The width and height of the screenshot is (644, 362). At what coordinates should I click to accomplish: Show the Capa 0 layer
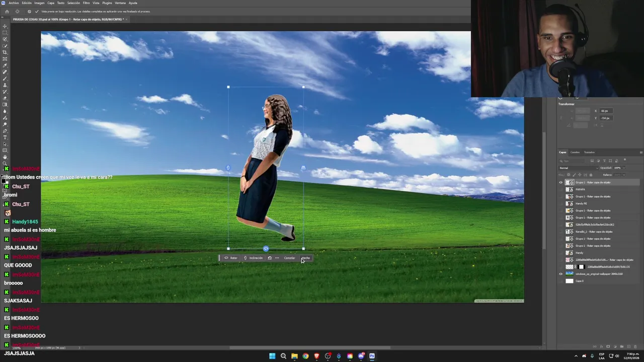click(561, 281)
